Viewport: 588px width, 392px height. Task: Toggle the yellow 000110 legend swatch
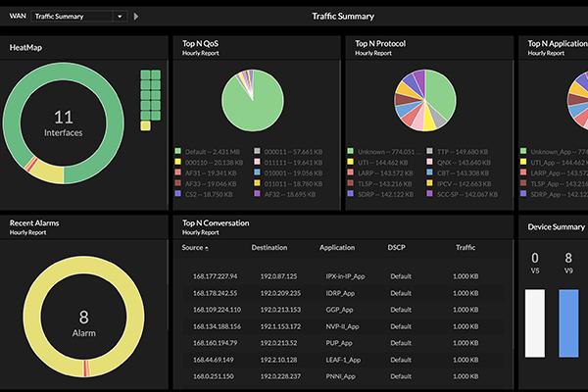[x=178, y=162]
